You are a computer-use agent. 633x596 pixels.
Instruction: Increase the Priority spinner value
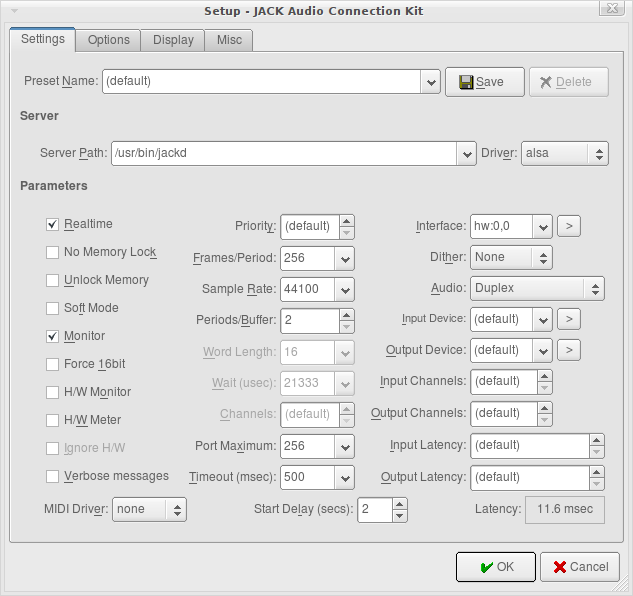click(x=346, y=222)
